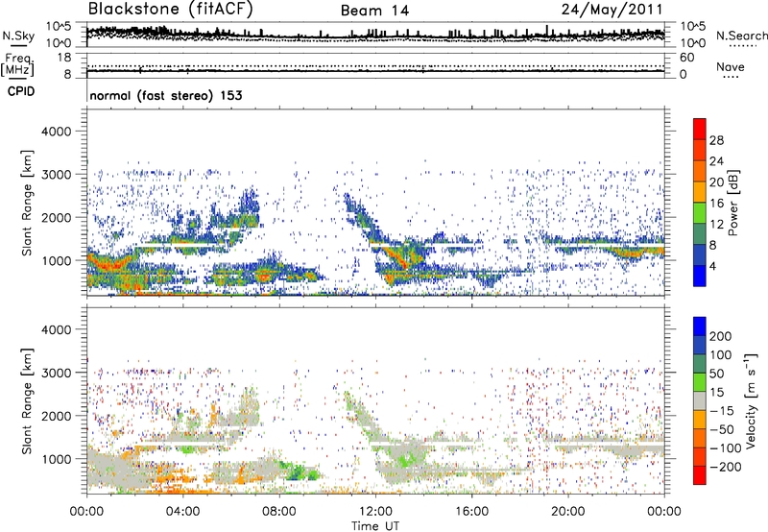Click the '18' frequency axis value
Image resolution: width=768 pixels, height=532 pixels.
click(64, 58)
